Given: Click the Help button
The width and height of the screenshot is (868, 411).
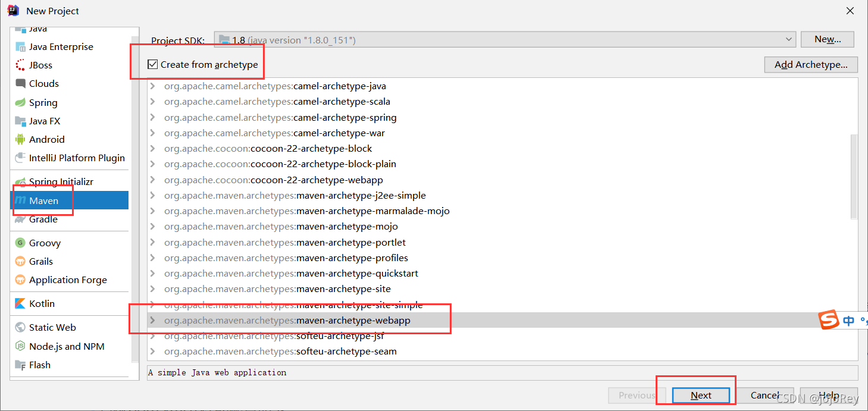Looking at the screenshot, I should (x=829, y=396).
